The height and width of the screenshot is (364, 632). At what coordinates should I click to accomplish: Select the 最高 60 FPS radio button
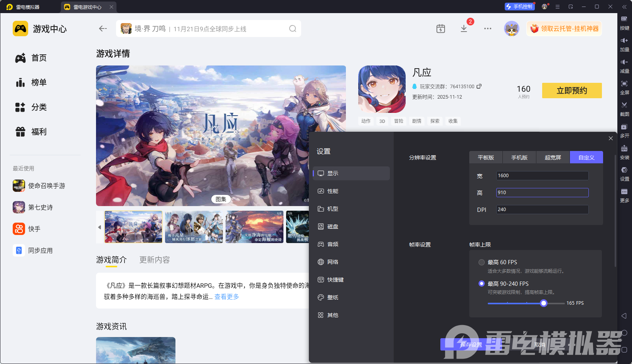point(482,262)
